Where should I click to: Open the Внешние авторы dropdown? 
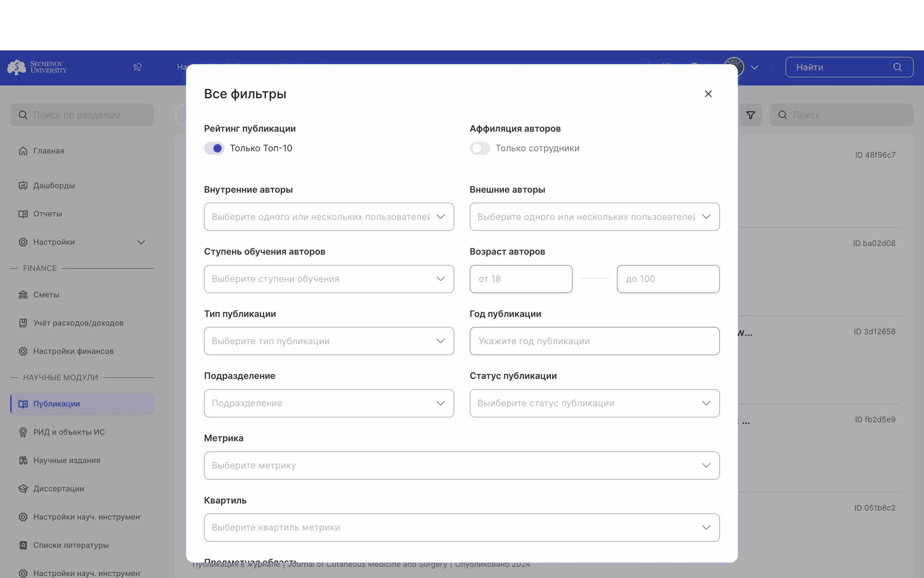(x=595, y=217)
